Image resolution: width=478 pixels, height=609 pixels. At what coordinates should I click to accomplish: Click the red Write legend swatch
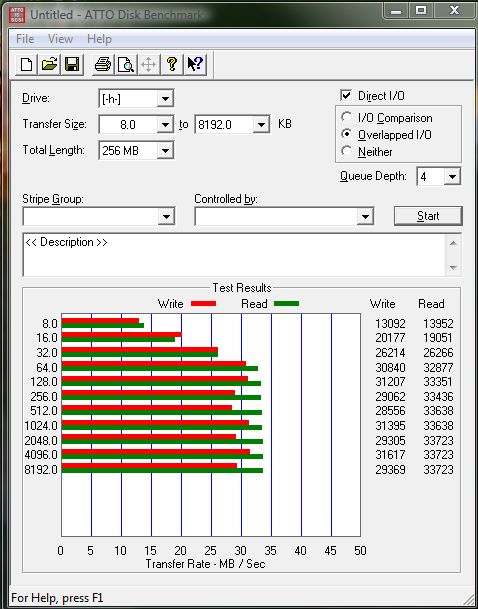point(204,304)
